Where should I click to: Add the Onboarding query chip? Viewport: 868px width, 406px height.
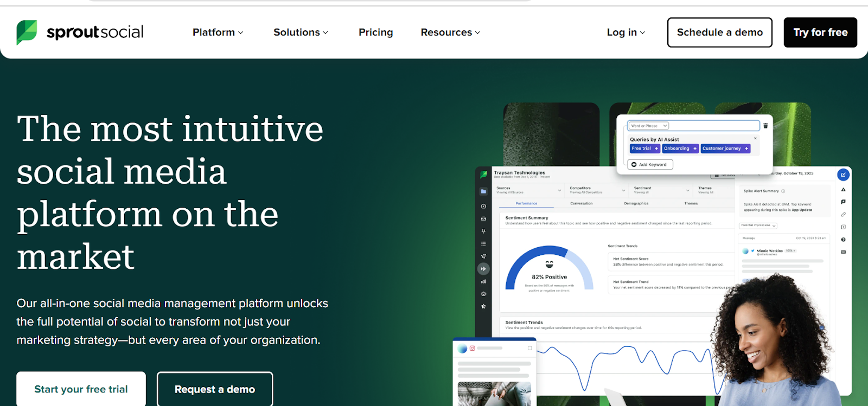[x=680, y=149]
